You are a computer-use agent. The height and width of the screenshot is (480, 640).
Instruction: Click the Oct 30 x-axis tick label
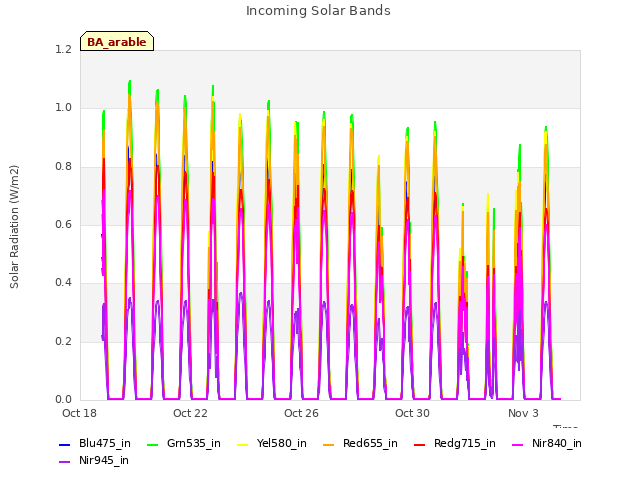pyautogui.click(x=412, y=413)
